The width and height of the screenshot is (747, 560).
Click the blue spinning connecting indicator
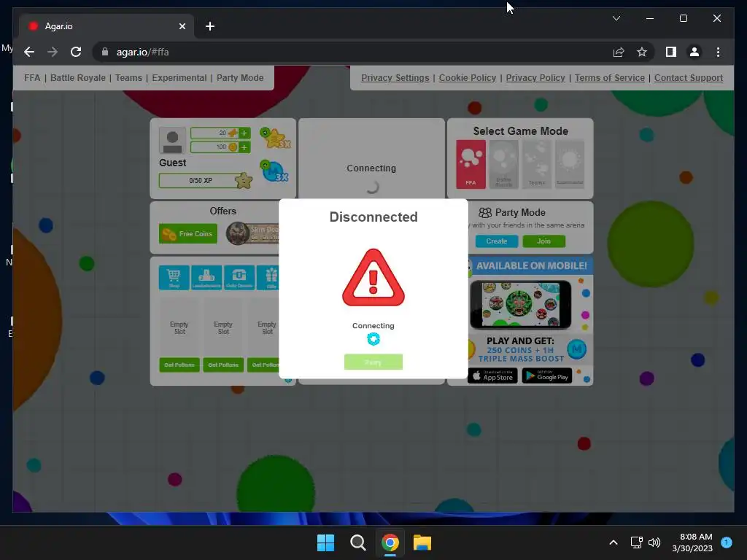(x=373, y=339)
